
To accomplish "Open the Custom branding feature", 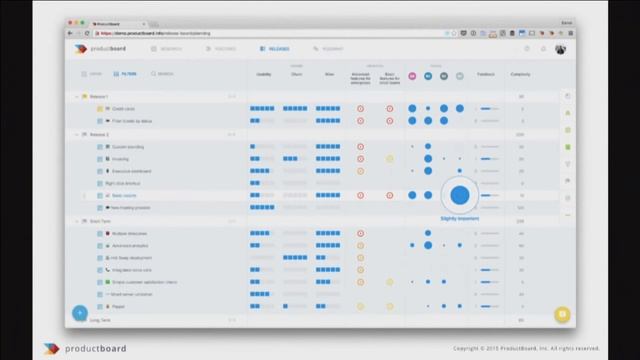I will tap(128, 147).
